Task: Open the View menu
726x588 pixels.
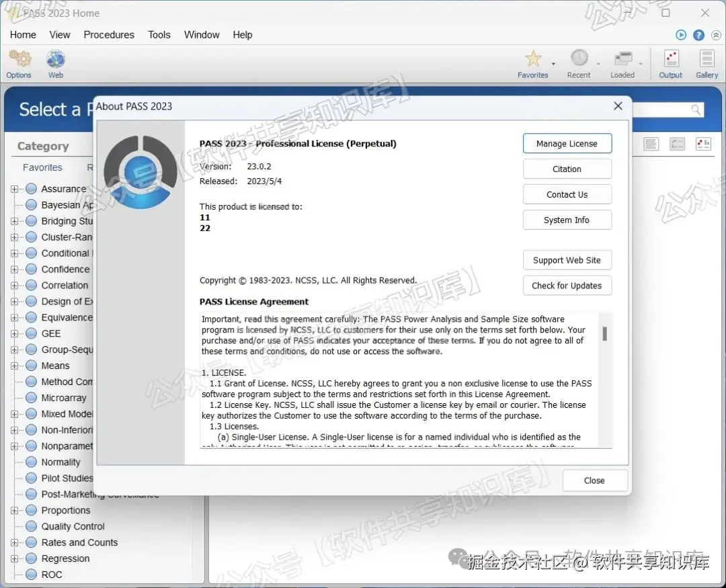Action: pyautogui.click(x=60, y=35)
